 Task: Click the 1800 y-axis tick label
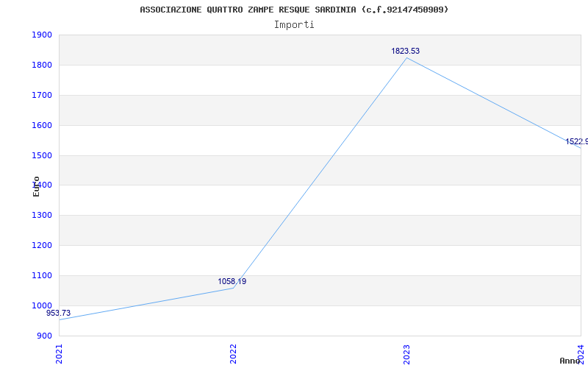pos(42,65)
